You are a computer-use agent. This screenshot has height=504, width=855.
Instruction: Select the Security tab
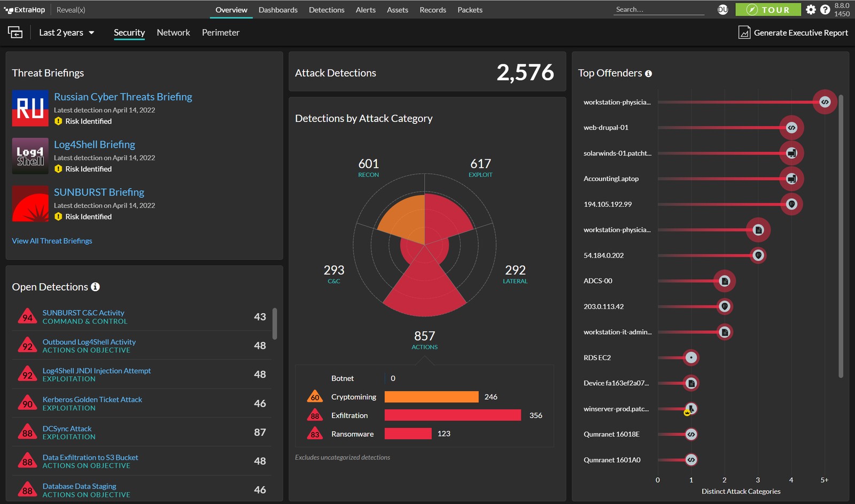[x=129, y=33]
